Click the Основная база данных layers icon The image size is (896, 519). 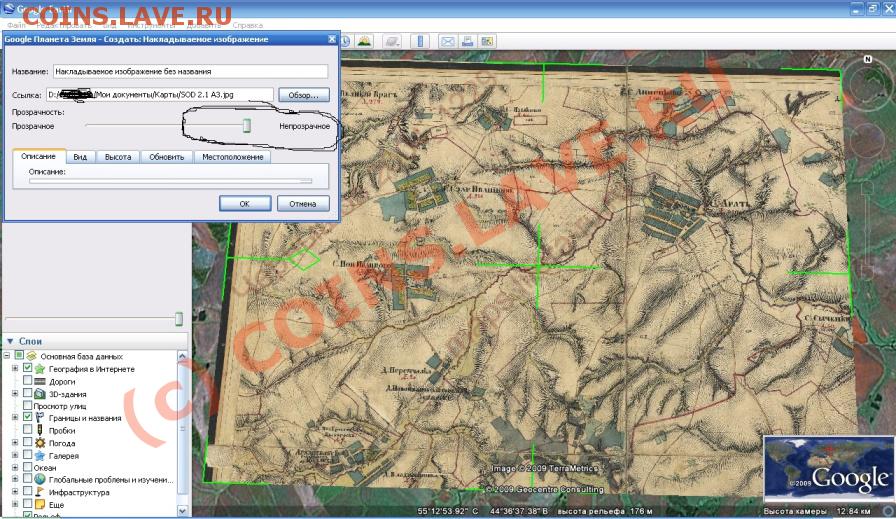(32, 356)
